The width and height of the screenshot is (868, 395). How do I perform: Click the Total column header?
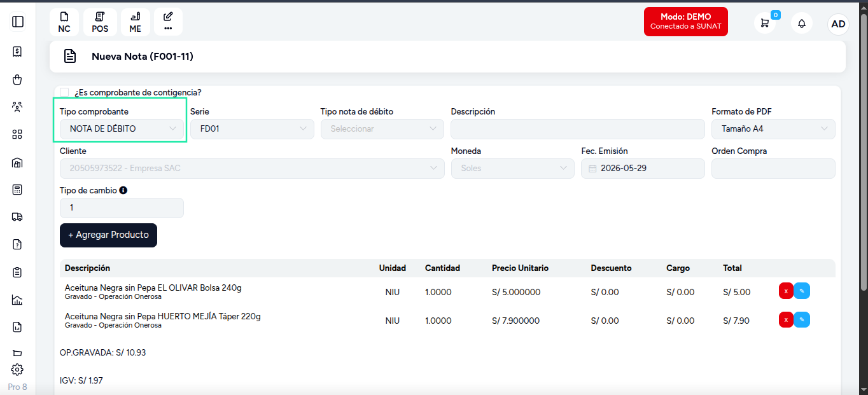tap(732, 268)
